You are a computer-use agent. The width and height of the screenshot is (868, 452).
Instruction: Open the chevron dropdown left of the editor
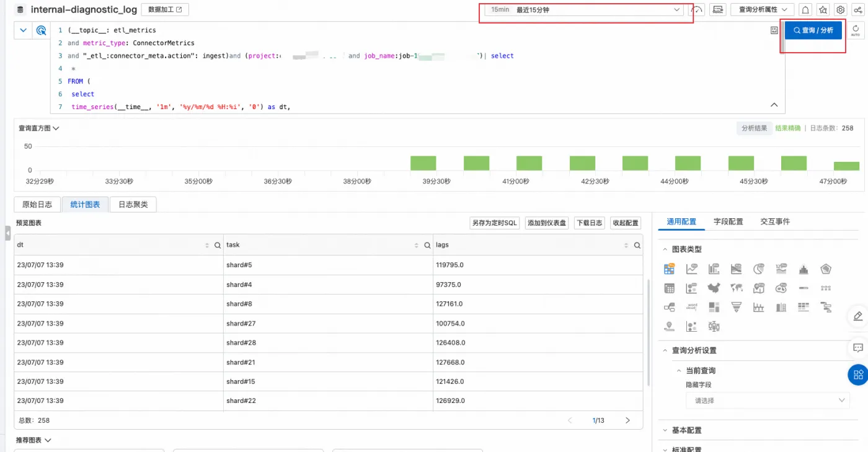[x=24, y=30]
